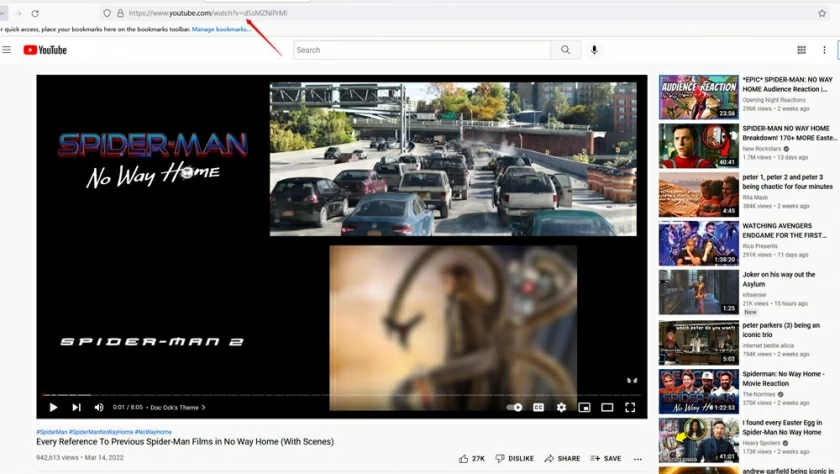Open the YouTube apps grid
Image resolution: width=840 pixels, height=474 pixels.
(x=801, y=50)
